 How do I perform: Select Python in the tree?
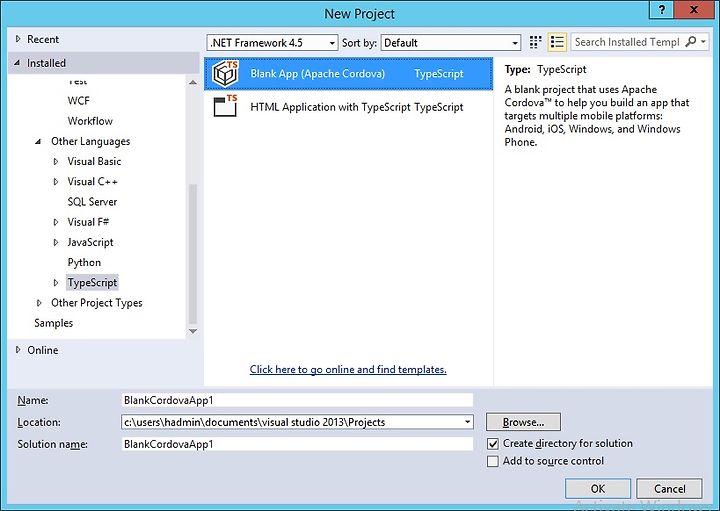pyautogui.click(x=84, y=262)
